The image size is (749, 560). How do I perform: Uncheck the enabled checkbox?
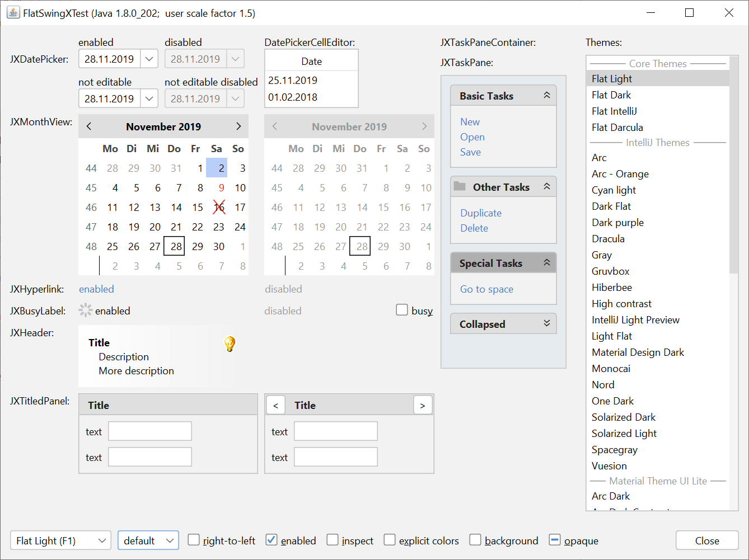pos(271,540)
